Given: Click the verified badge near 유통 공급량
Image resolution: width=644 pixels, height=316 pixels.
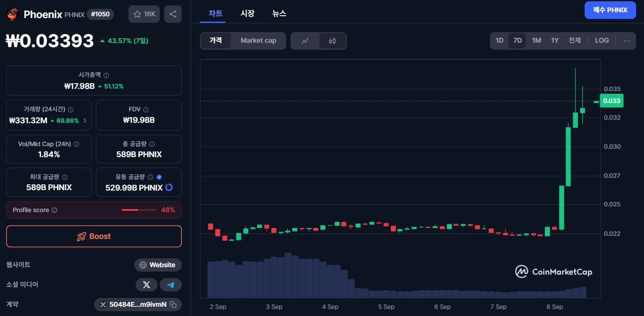Looking at the screenshot, I should [159, 177].
